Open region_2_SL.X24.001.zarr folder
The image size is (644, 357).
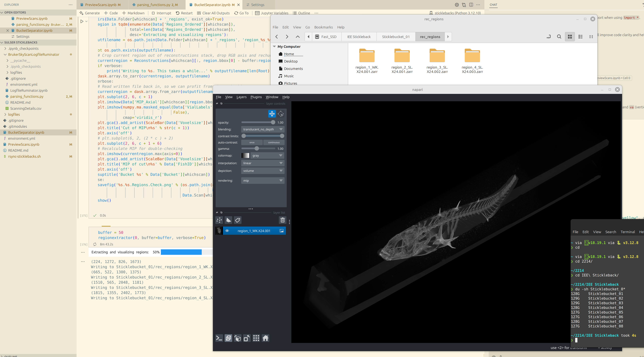pos(402,61)
